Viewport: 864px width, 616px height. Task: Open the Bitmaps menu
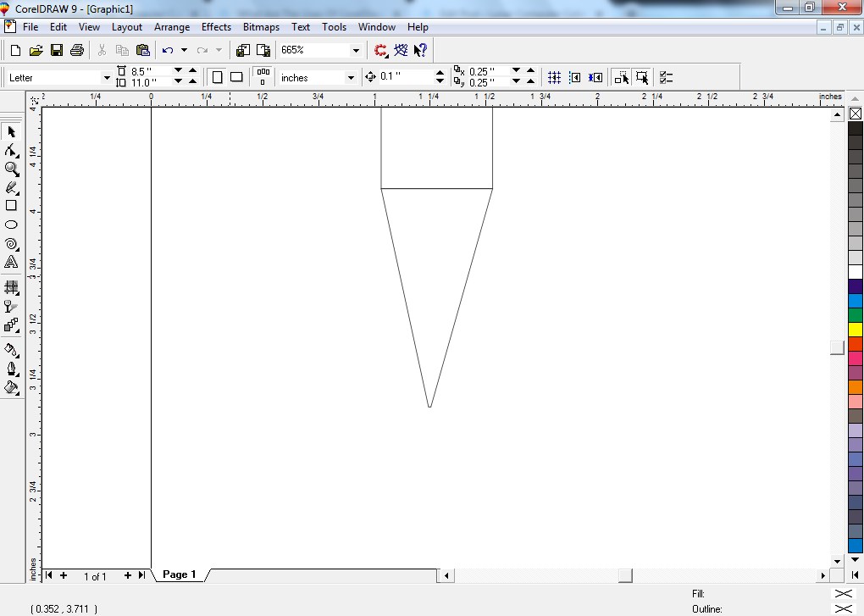point(261,27)
